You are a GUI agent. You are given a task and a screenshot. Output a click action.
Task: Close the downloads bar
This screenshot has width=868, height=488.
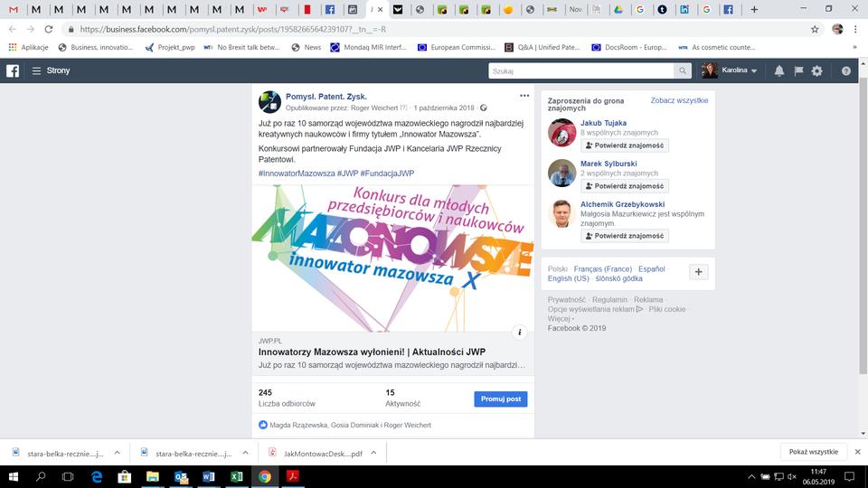pyautogui.click(x=857, y=452)
